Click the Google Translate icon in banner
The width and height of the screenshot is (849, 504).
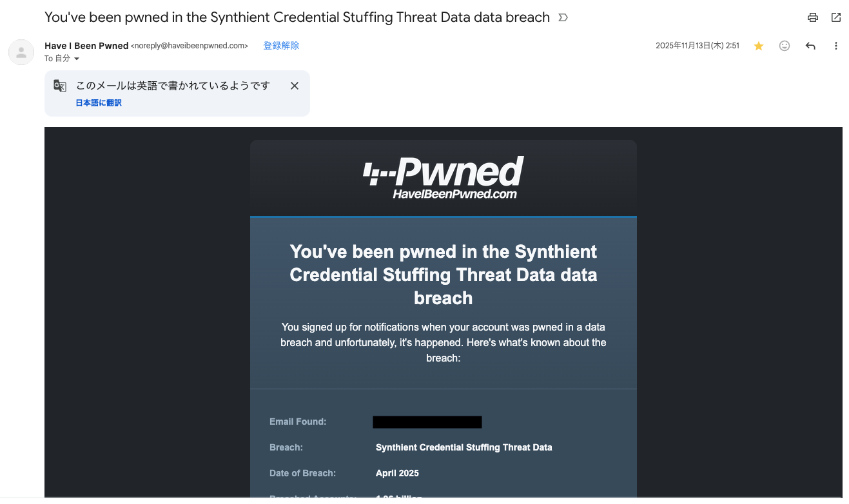pos(60,86)
